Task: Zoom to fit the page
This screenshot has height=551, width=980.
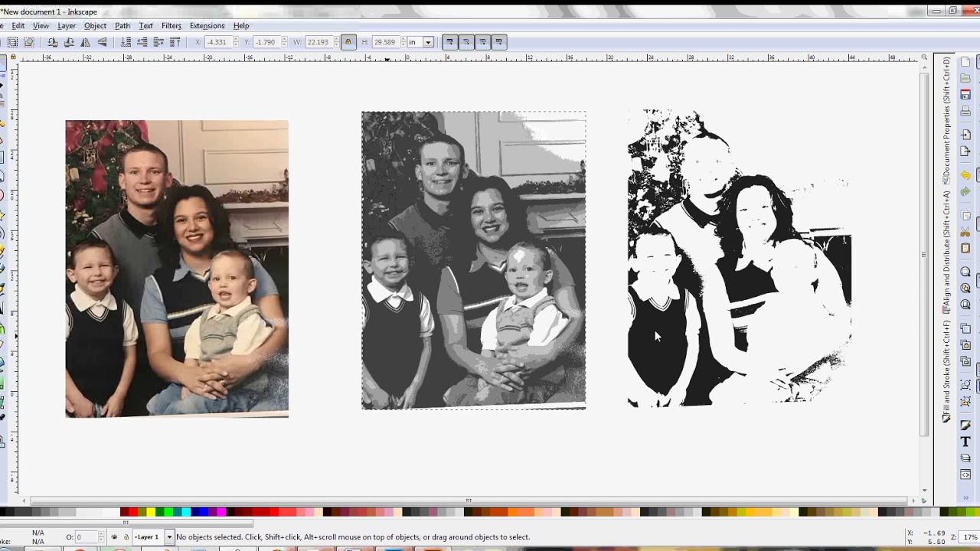Action: tap(965, 305)
